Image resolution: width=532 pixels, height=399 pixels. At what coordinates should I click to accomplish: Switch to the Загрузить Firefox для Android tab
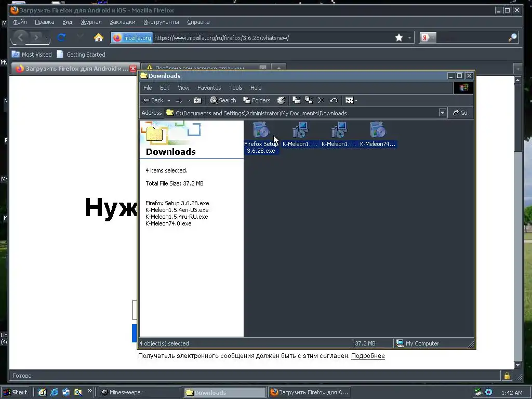tap(75, 69)
